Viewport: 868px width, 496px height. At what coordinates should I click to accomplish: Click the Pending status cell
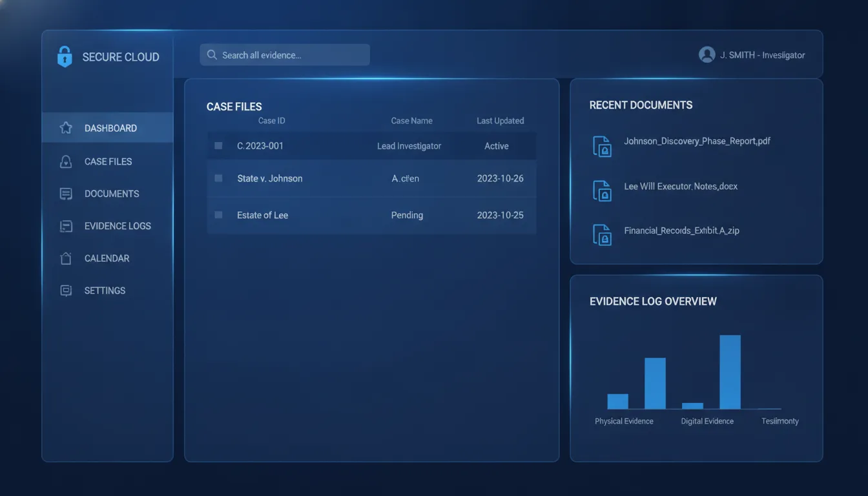tap(407, 215)
